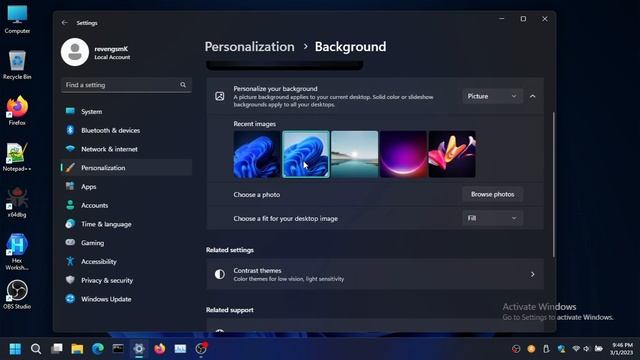Screen dimensions: 640x360
Task: Select the x64dbg desktop shortcut
Action: click(17, 202)
